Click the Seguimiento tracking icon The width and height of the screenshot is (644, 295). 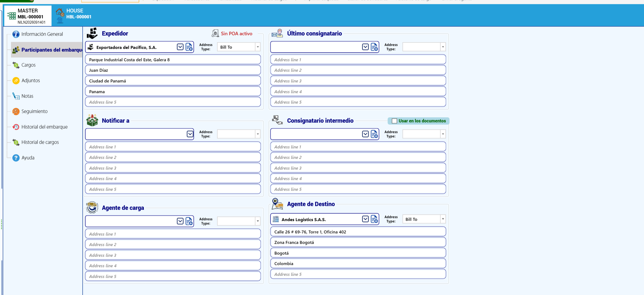click(x=16, y=111)
